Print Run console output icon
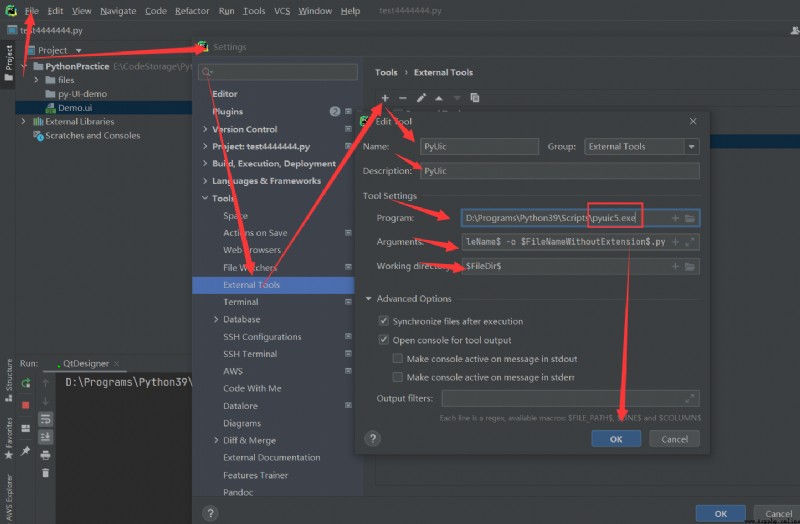The image size is (800, 524). 45,455
